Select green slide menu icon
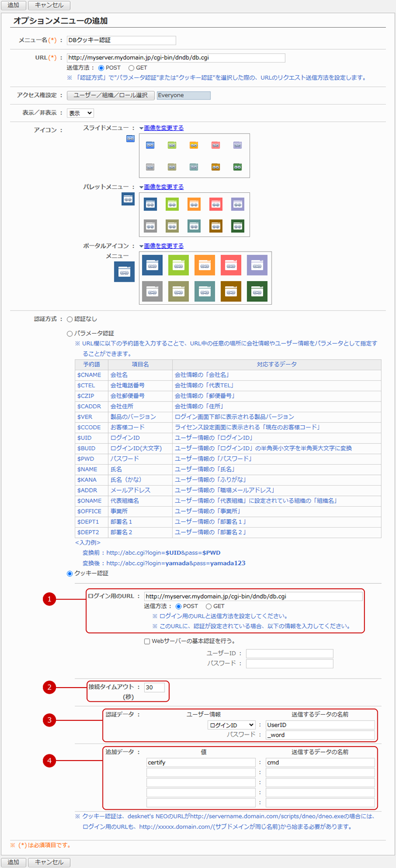Screen dimensions: 396x868 pos(172,145)
